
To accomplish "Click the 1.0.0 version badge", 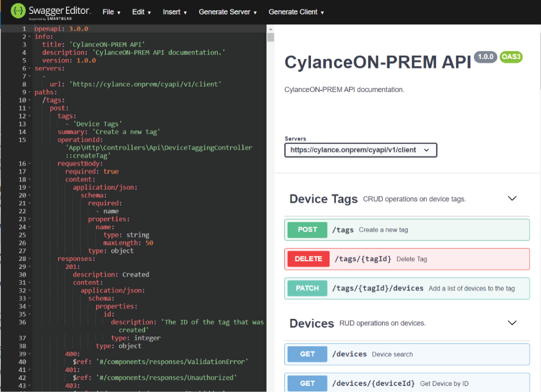I will (x=485, y=57).
